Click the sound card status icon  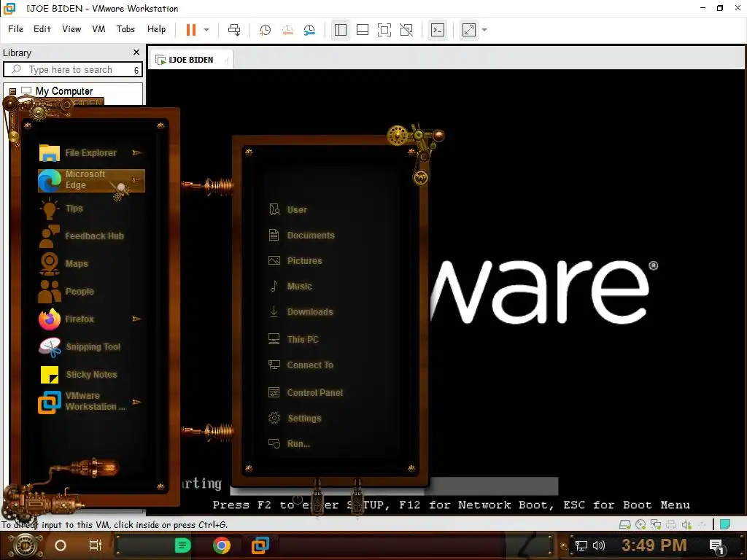[686, 525]
